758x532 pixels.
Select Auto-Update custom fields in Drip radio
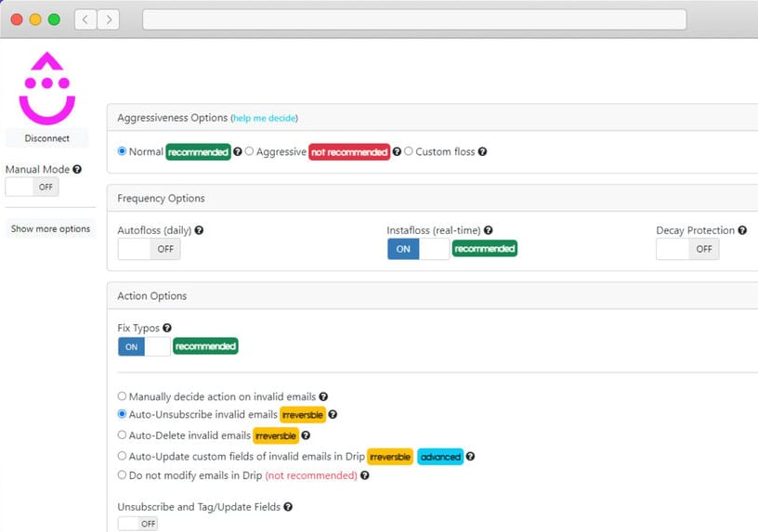point(122,456)
